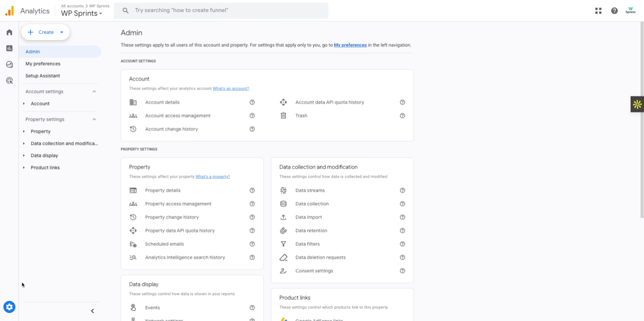The image size is (644, 321).
Task: Click help icon beside Account details
Action: [252, 102]
